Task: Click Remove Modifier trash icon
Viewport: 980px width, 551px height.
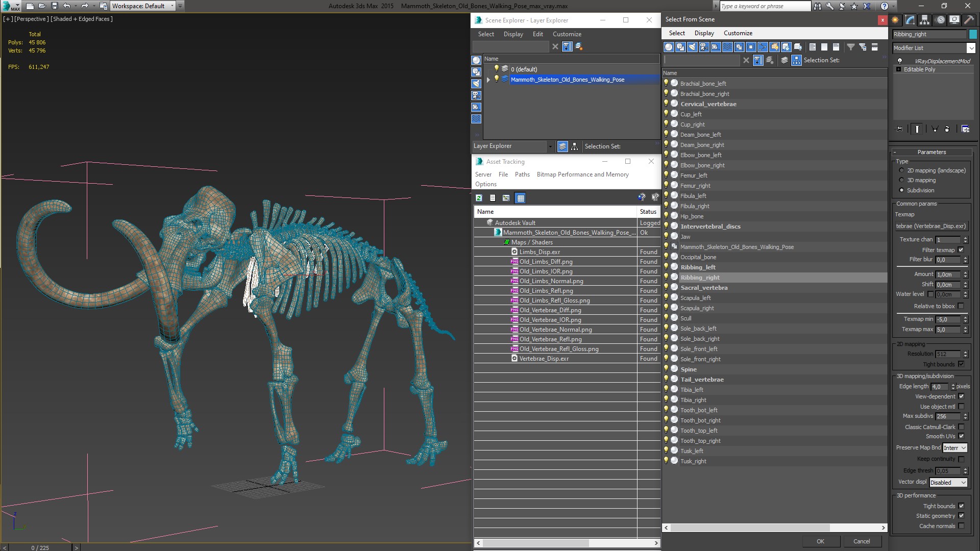Action: point(947,129)
